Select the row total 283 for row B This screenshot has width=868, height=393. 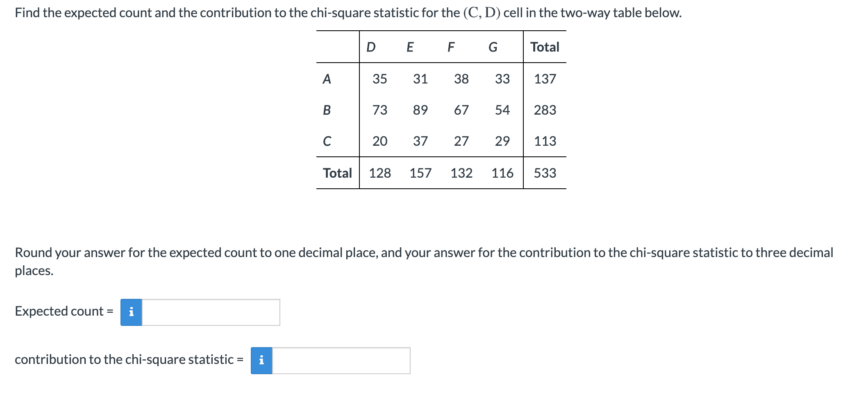(x=546, y=110)
